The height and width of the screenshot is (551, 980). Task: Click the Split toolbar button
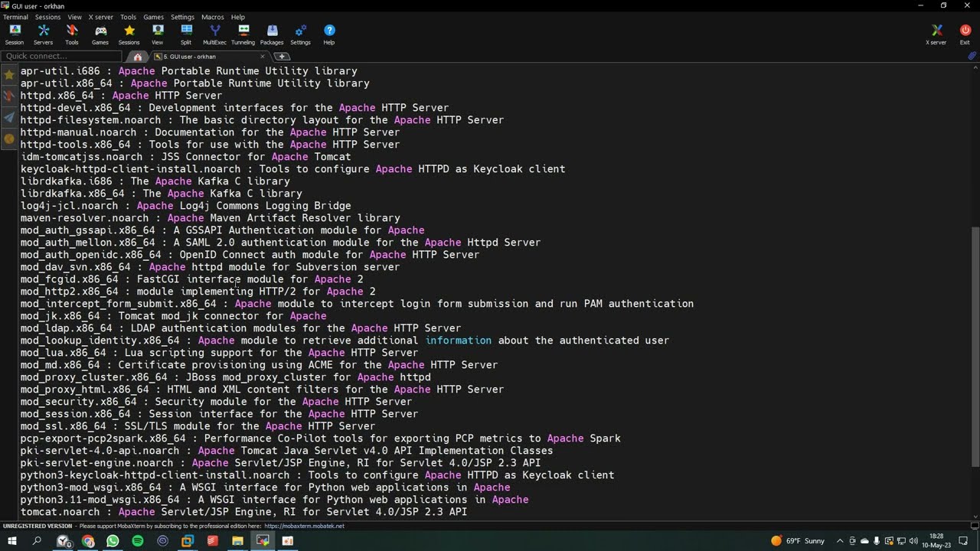186,34
